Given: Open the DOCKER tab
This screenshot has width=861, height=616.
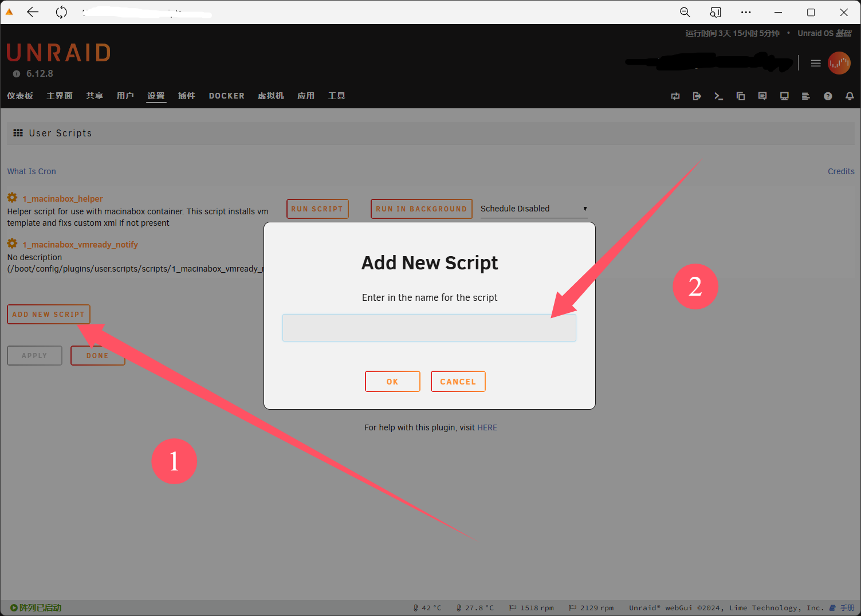Looking at the screenshot, I should pyautogui.click(x=226, y=96).
